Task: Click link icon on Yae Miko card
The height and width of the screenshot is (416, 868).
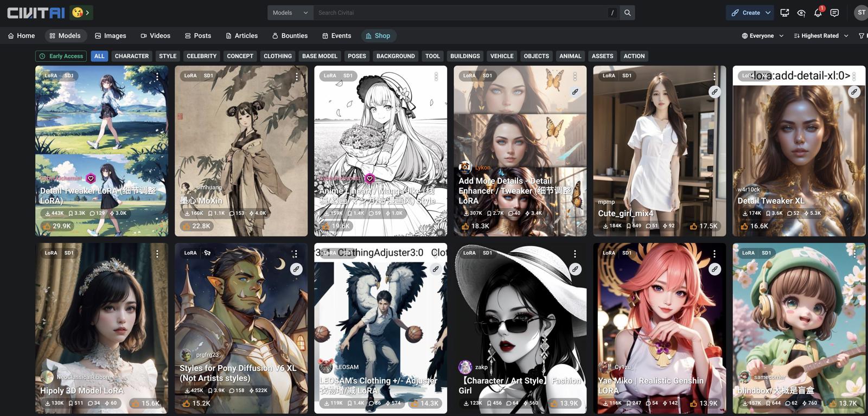Action: [x=714, y=269]
